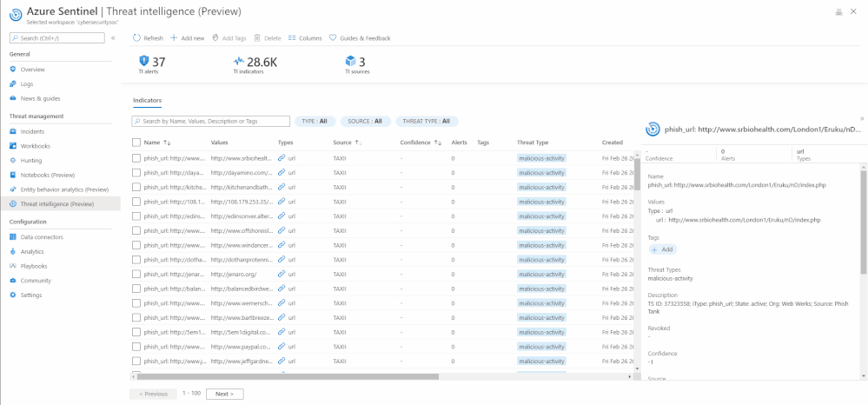868x405 pixels.
Task: Click Add new plus icon
Action: (x=174, y=38)
